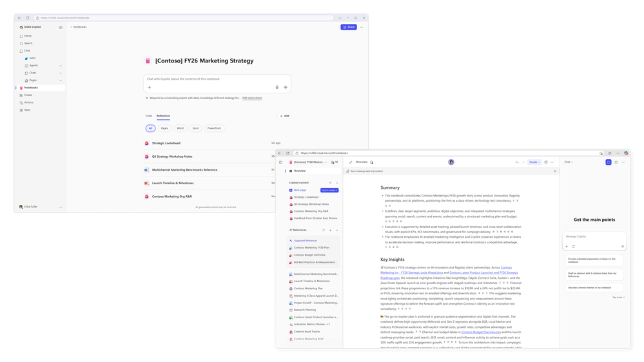
Task: Expand See more prompt suggestions
Action: (618, 297)
